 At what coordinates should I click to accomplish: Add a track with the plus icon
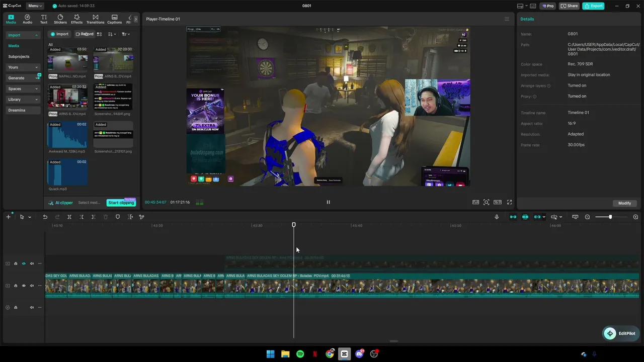point(8,217)
